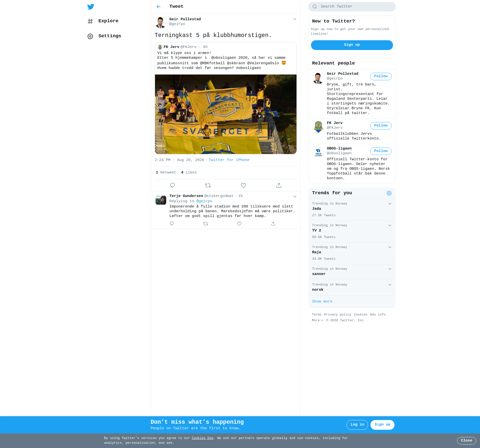Image resolution: width=480 pixels, height=448 pixels.
Task: Expand options for the Jada trend
Action: coord(390,204)
